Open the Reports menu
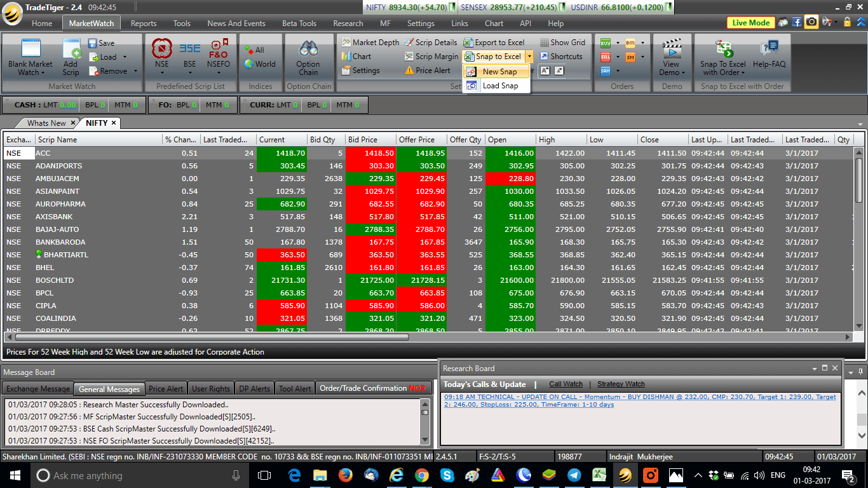 (x=144, y=24)
